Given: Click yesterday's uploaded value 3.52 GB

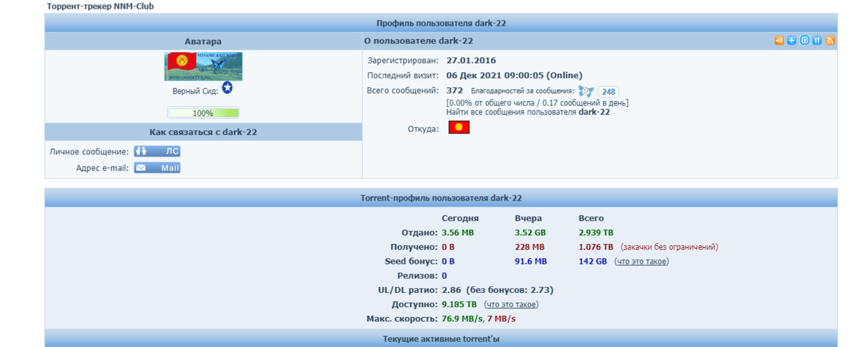Looking at the screenshot, I should tap(530, 233).
